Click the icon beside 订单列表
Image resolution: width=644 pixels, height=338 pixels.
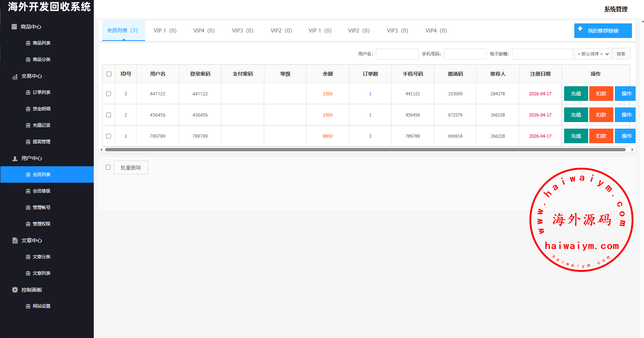(28, 92)
